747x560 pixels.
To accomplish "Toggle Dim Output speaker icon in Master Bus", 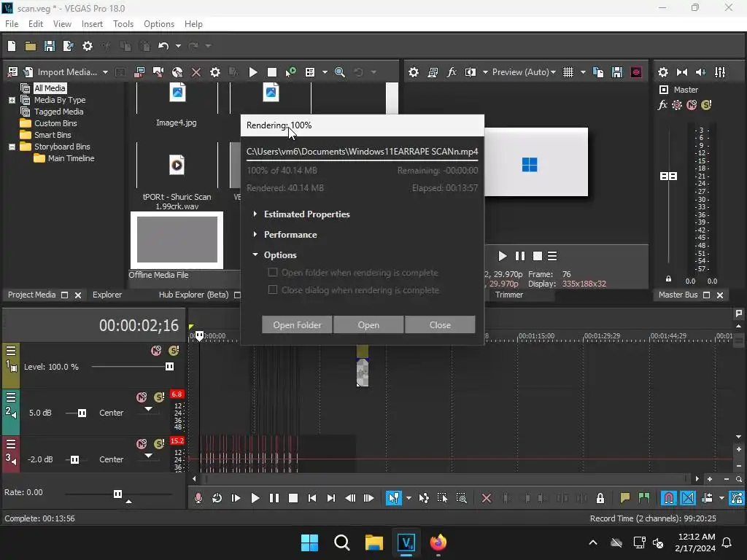I will tap(701, 72).
